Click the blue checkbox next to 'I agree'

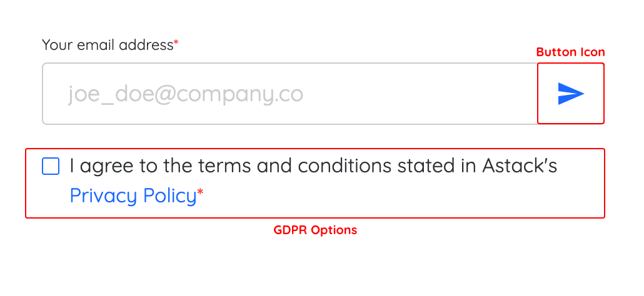click(x=51, y=167)
